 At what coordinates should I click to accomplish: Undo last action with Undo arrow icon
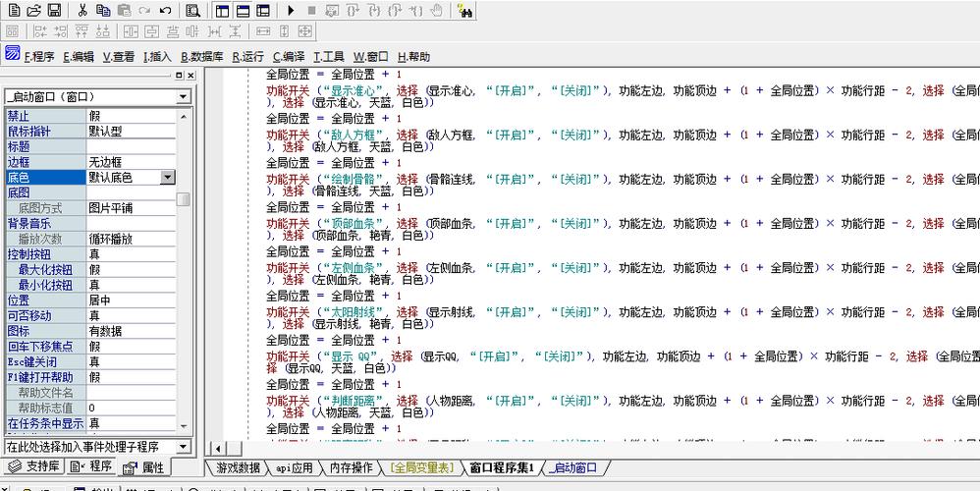tap(165, 11)
